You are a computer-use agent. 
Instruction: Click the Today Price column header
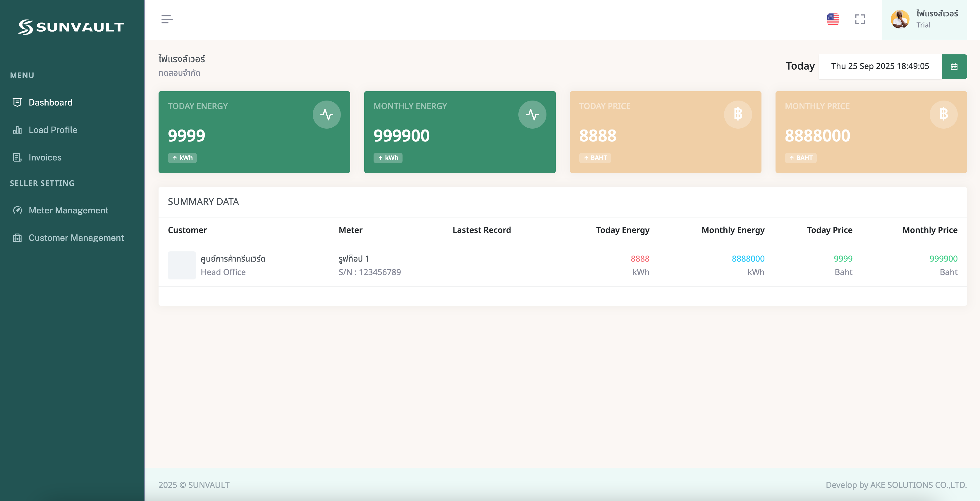click(830, 230)
